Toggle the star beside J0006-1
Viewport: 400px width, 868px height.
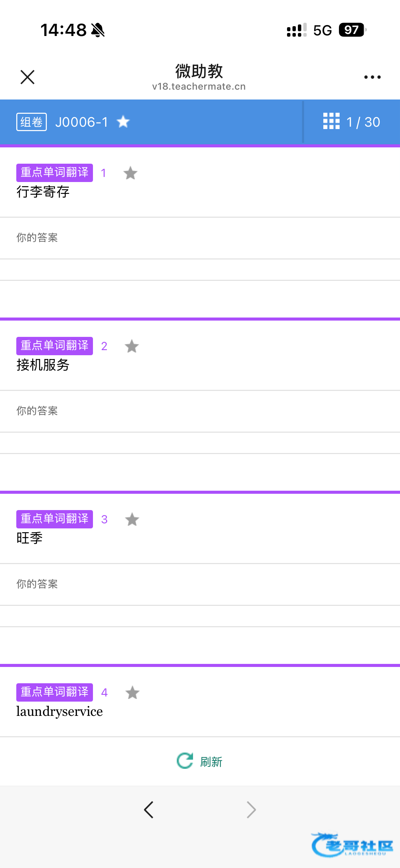coord(123,122)
